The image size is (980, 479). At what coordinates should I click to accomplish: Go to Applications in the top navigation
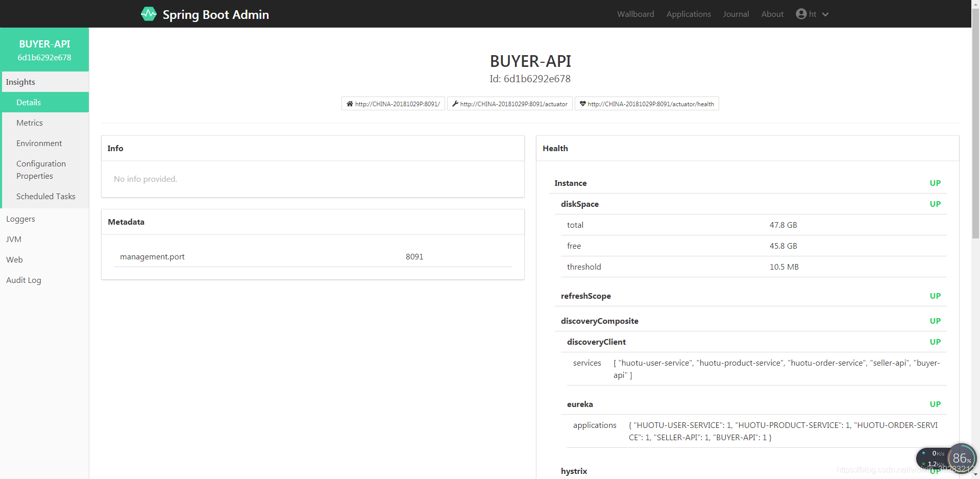[689, 14]
